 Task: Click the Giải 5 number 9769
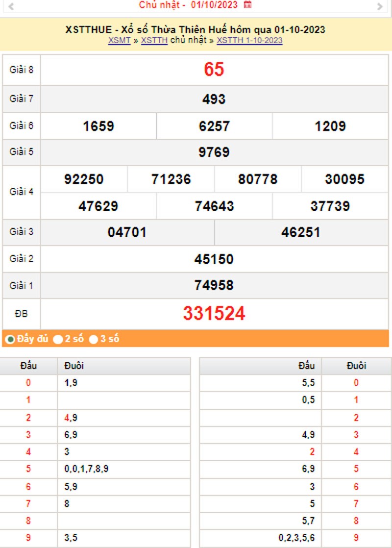point(214,152)
